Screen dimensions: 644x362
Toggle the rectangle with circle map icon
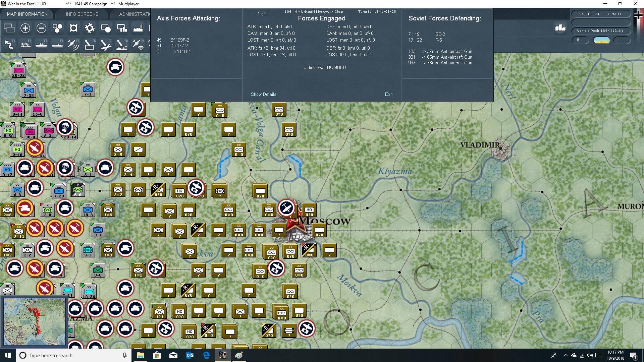[106, 28]
